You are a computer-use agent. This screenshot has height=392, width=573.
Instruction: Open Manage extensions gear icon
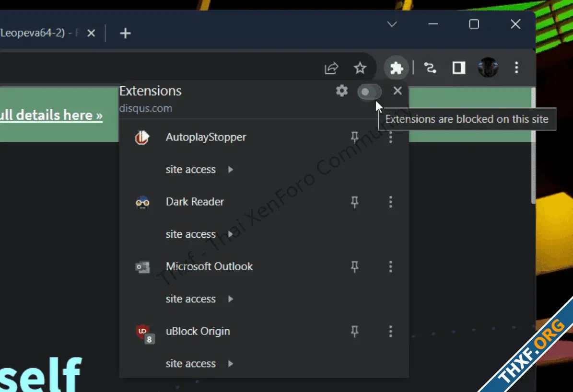pos(342,91)
